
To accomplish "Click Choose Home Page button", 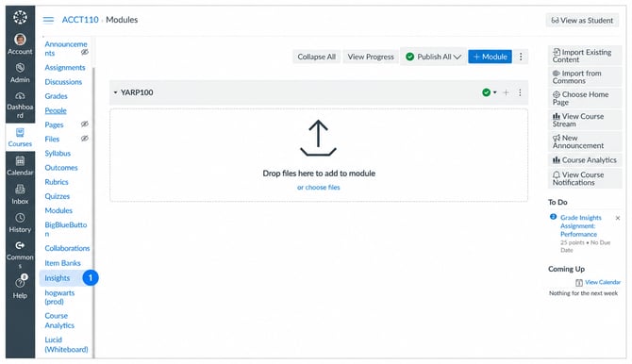I will pyautogui.click(x=585, y=98).
